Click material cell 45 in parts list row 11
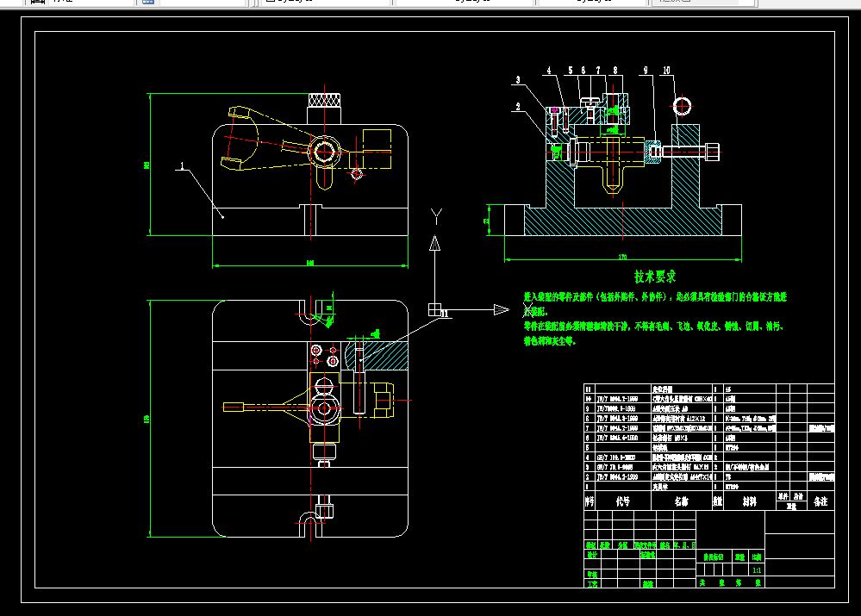This screenshot has width=861, height=616. pyautogui.click(x=728, y=389)
